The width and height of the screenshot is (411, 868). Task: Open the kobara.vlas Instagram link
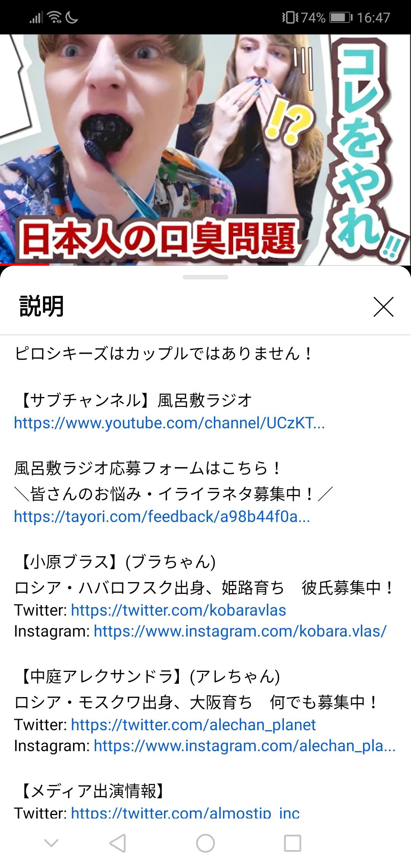point(240,631)
